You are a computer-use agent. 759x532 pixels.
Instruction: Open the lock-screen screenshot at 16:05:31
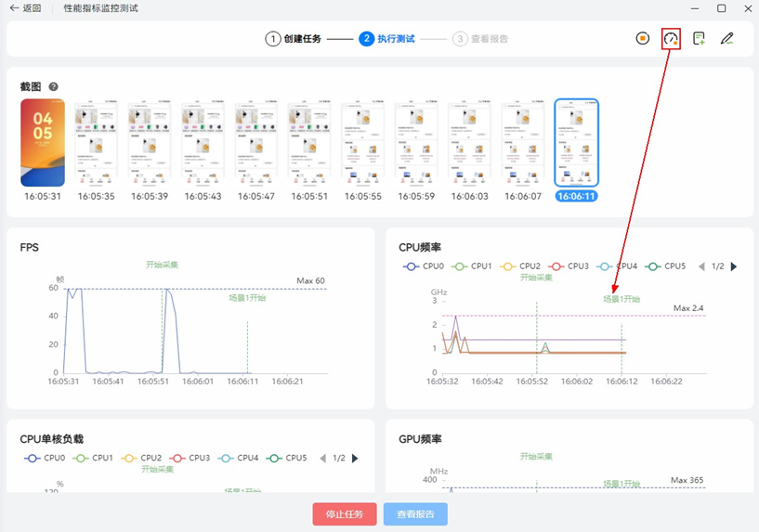pyautogui.click(x=43, y=143)
